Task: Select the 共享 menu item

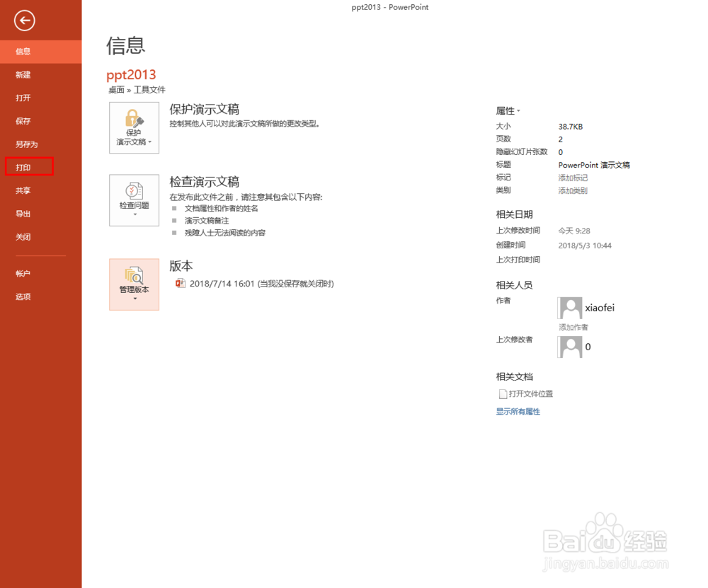Action: (x=40, y=190)
